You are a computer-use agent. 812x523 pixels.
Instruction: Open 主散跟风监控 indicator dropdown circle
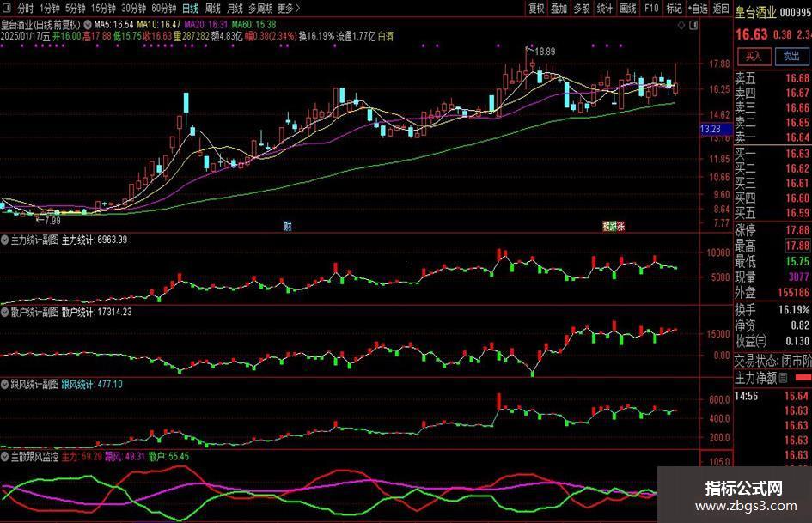5,457
